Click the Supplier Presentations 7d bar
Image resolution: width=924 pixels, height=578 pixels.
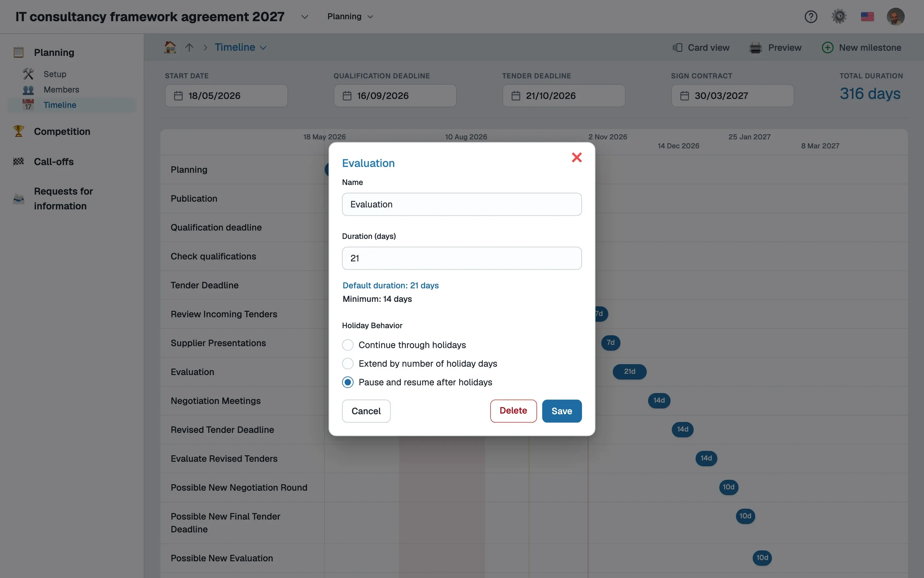611,343
